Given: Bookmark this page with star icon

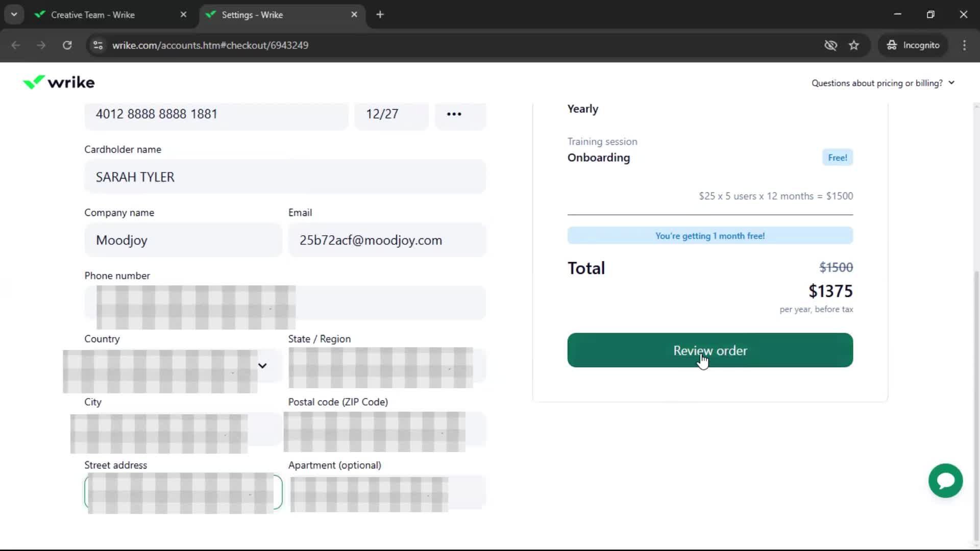Looking at the screenshot, I should pos(854,45).
